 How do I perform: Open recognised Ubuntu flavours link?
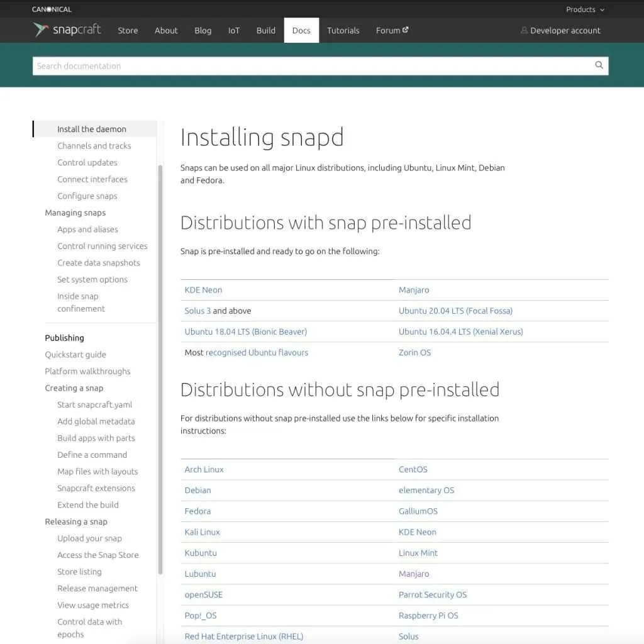[x=257, y=352]
